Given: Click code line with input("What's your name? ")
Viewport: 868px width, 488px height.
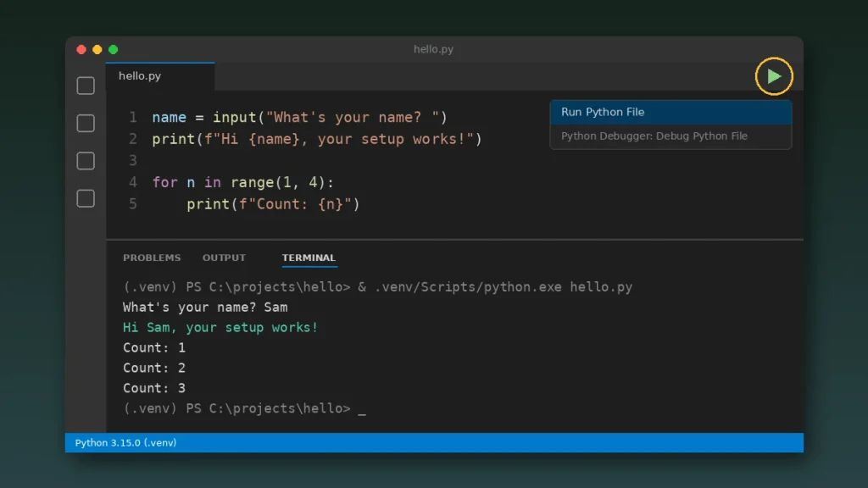Looking at the screenshot, I should (299, 117).
